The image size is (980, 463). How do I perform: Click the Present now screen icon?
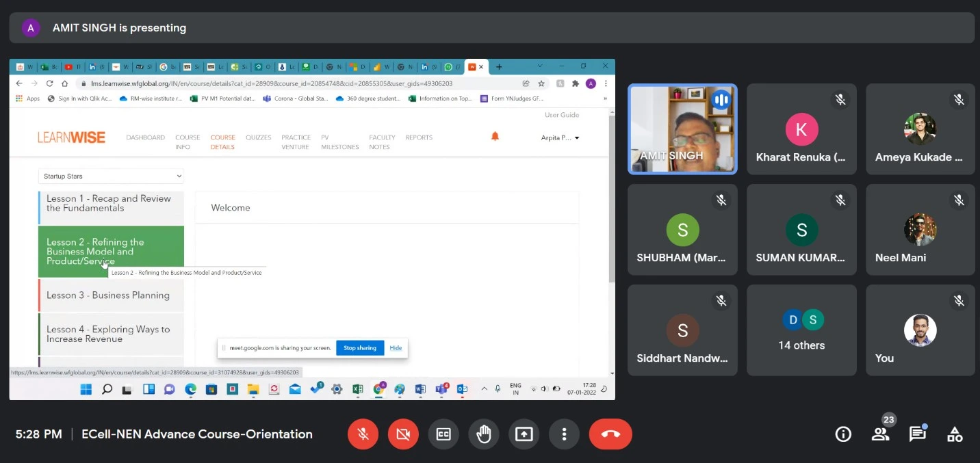pyautogui.click(x=524, y=434)
